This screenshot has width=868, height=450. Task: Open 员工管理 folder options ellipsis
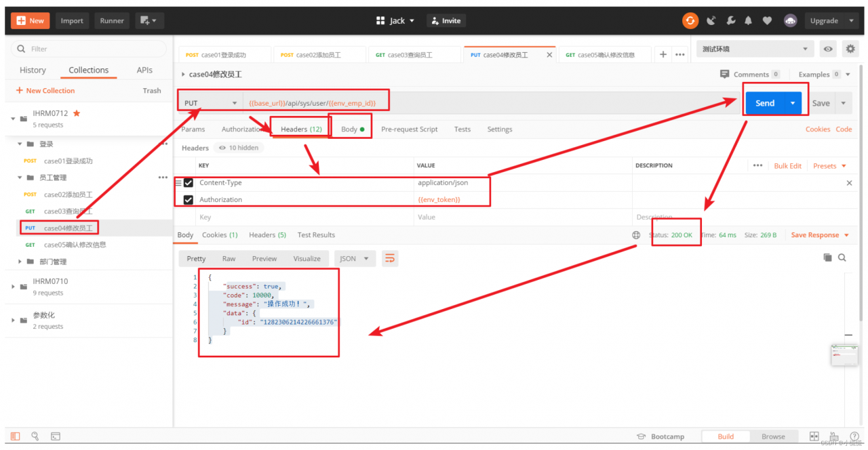(x=163, y=178)
